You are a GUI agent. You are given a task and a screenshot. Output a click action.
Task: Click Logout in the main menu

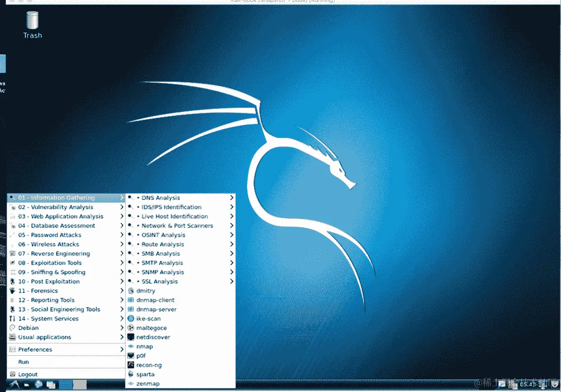[x=66, y=374]
